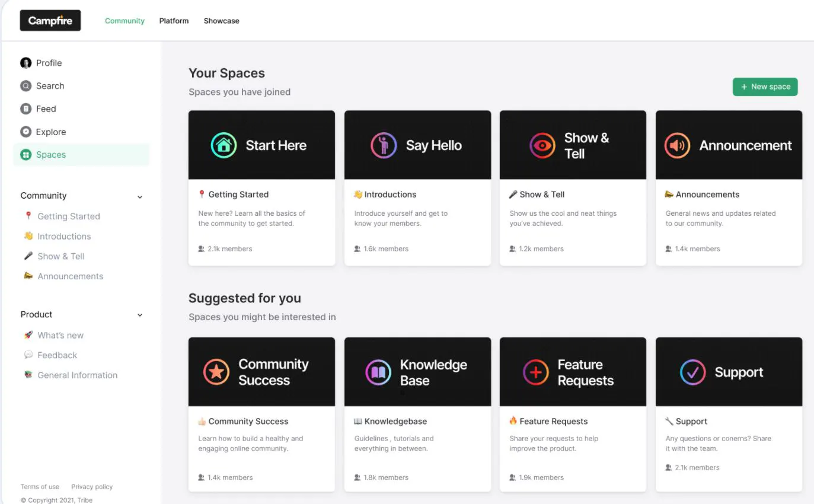
Task: Open the Announcement banner image
Action: tap(729, 145)
